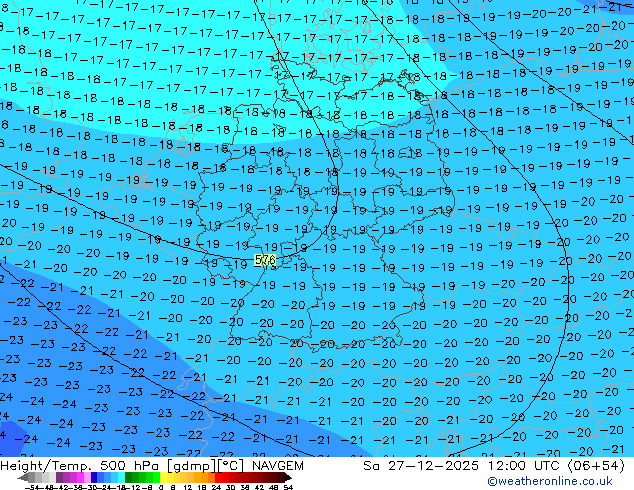Click the 576 height contour label
The height and width of the screenshot is (490, 634).
click(265, 260)
